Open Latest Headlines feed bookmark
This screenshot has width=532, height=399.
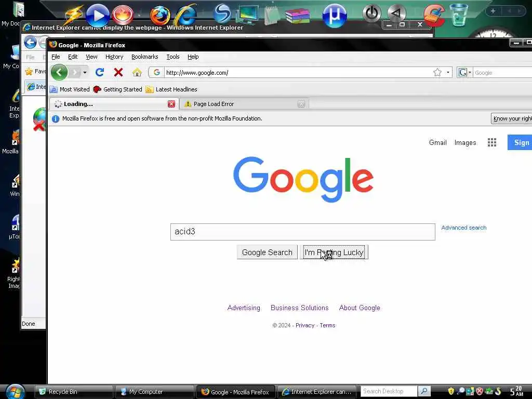pyautogui.click(x=171, y=89)
